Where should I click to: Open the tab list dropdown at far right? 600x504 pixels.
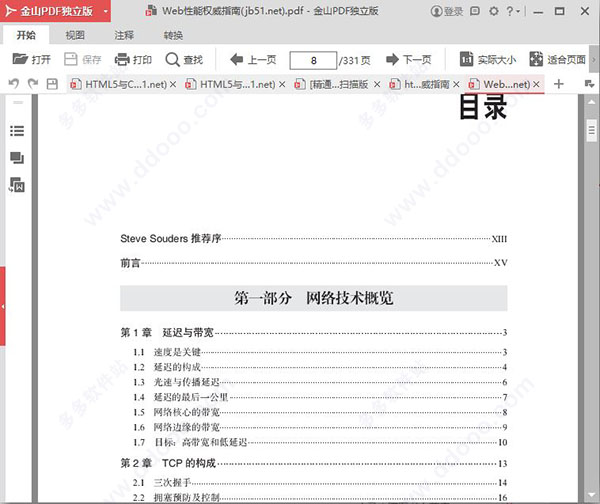pos(590,83)
